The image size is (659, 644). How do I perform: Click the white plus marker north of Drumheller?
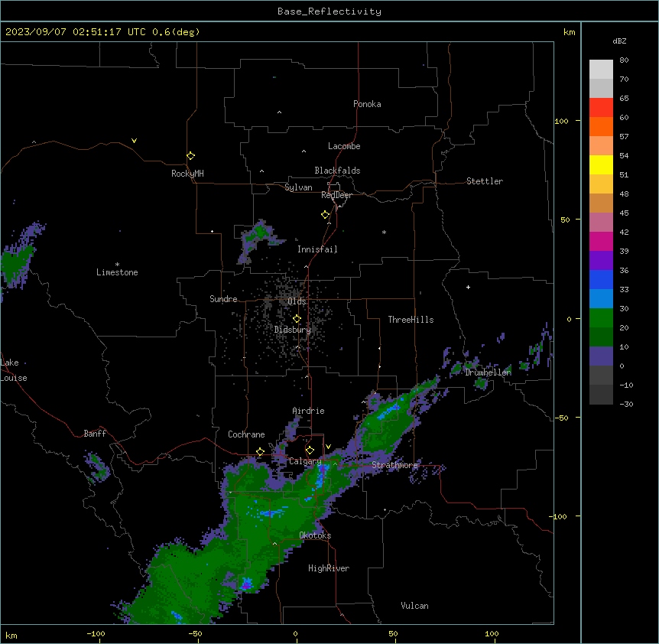click(x=468, y=287)
